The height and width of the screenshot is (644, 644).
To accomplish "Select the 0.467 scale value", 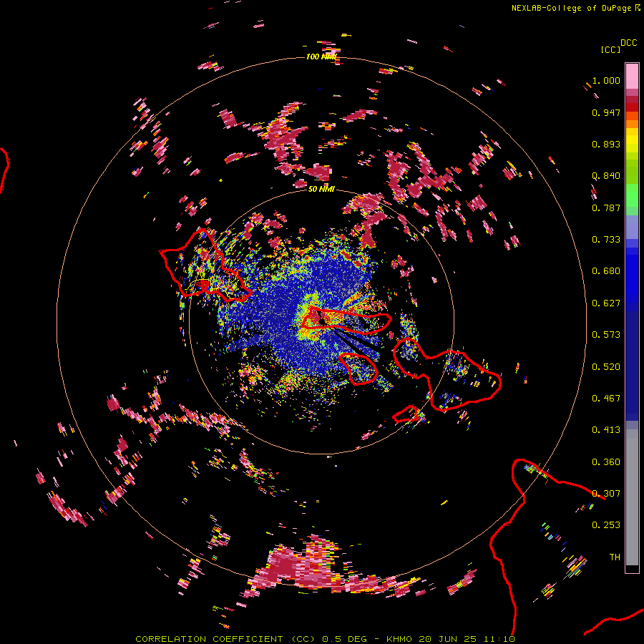I will [x=606, y=399].
